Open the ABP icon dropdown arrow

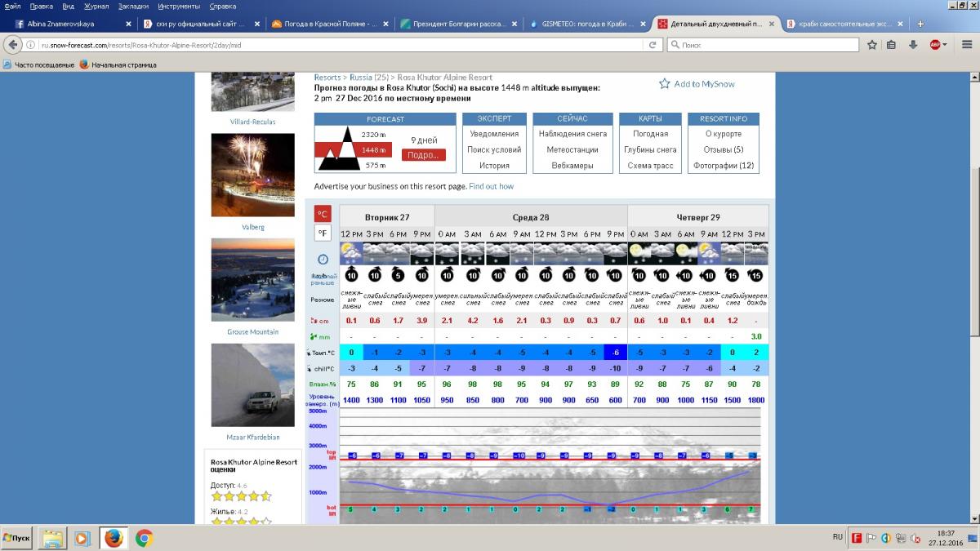(x=945, y=45)
